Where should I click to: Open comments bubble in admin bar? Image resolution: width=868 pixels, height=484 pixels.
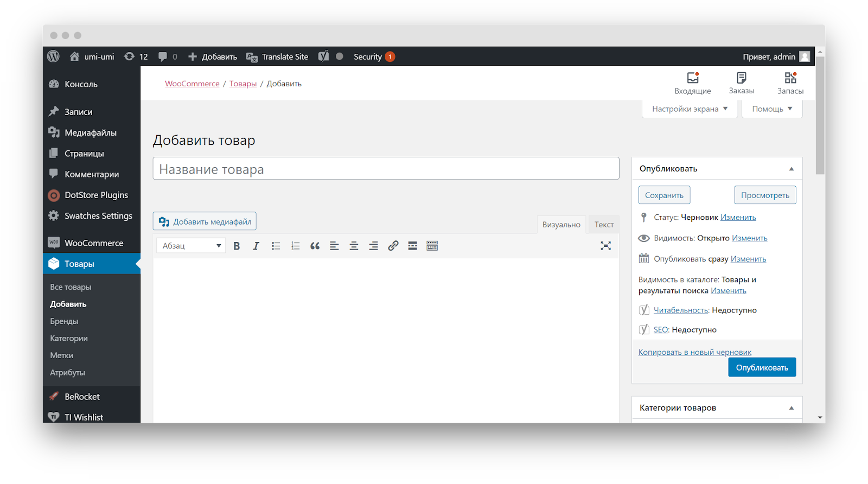pos(168,56)
